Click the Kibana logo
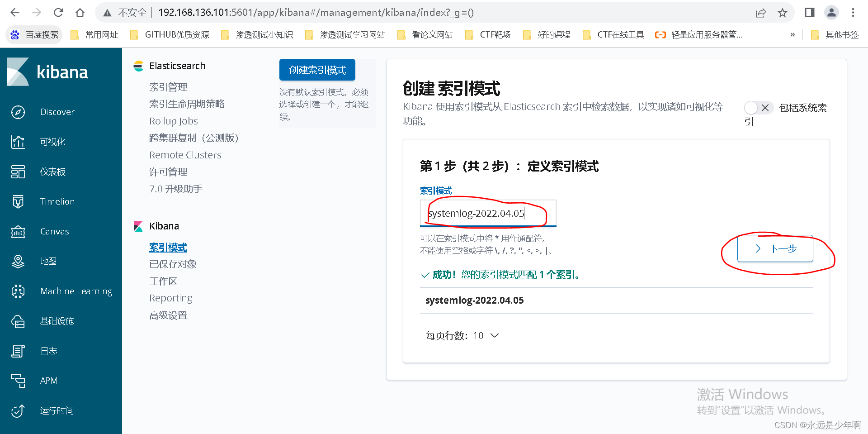Viewport: 868px width, 434px height. [x=47, y=72]
